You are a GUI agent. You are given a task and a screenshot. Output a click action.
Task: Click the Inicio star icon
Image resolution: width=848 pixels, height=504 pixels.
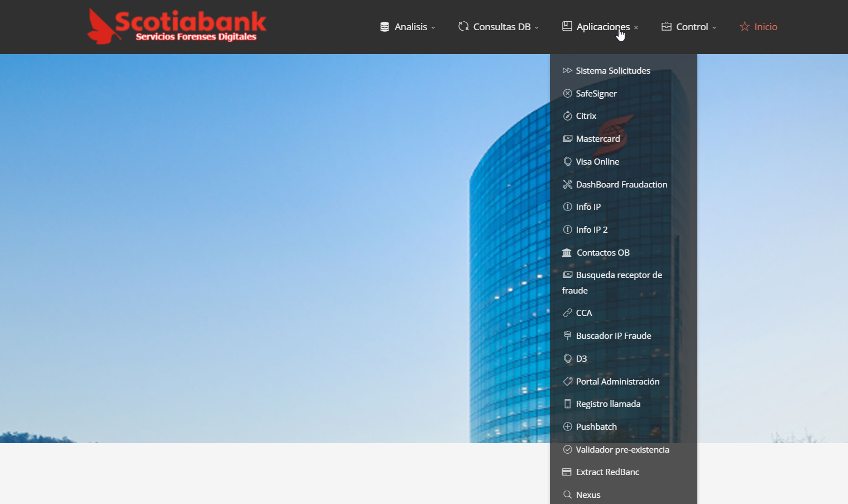[745, 26]
